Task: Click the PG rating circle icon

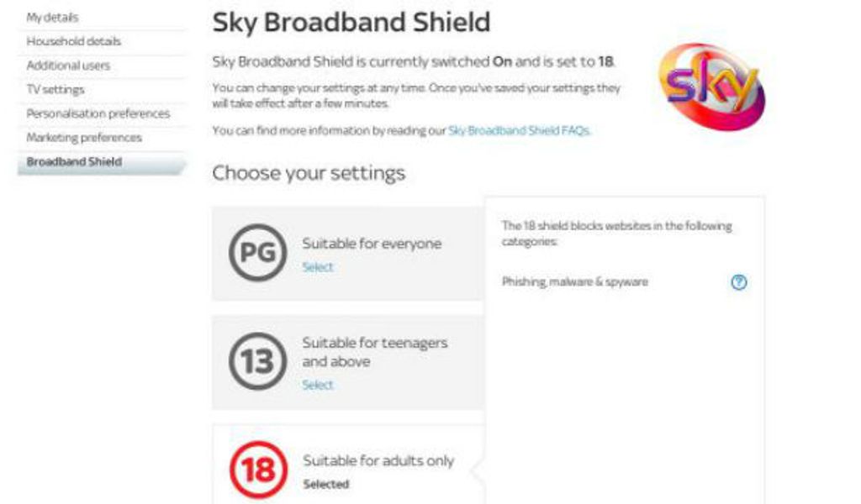Action: click(257, 253)
